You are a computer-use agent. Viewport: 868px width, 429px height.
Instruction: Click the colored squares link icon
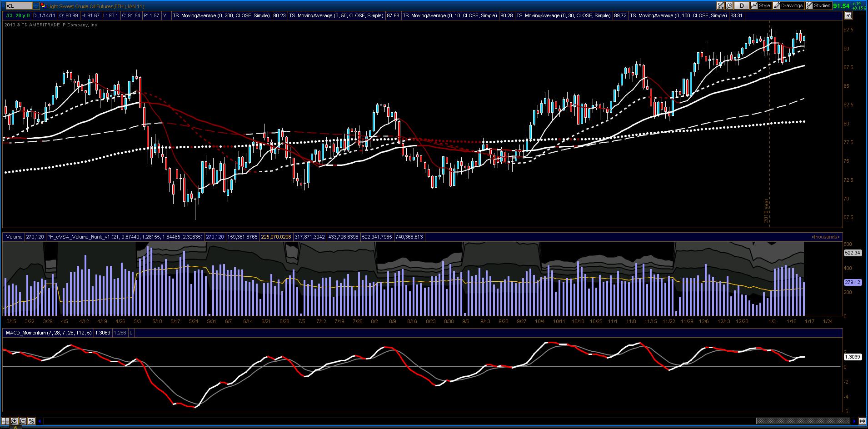tap(43, 6)
